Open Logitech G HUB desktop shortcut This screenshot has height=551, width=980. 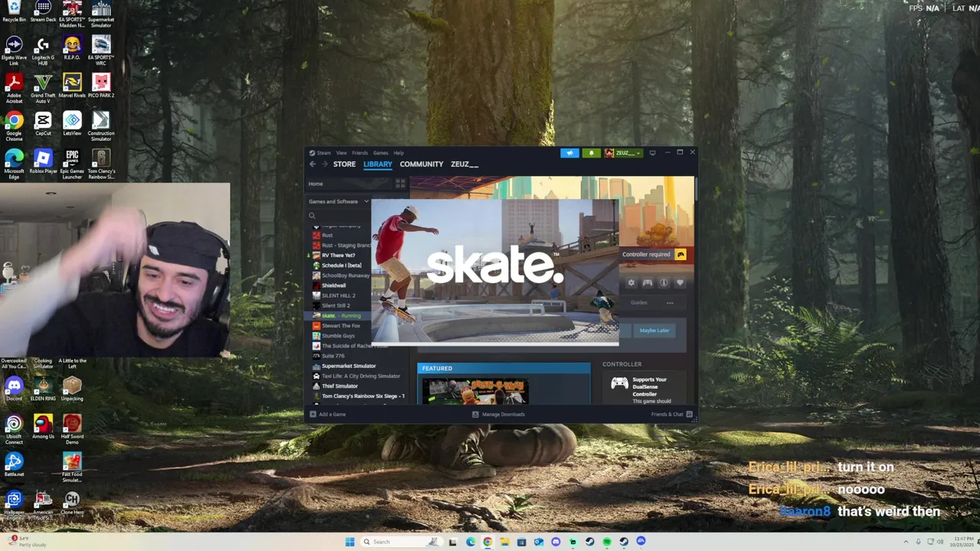click(x=43, y=50)
